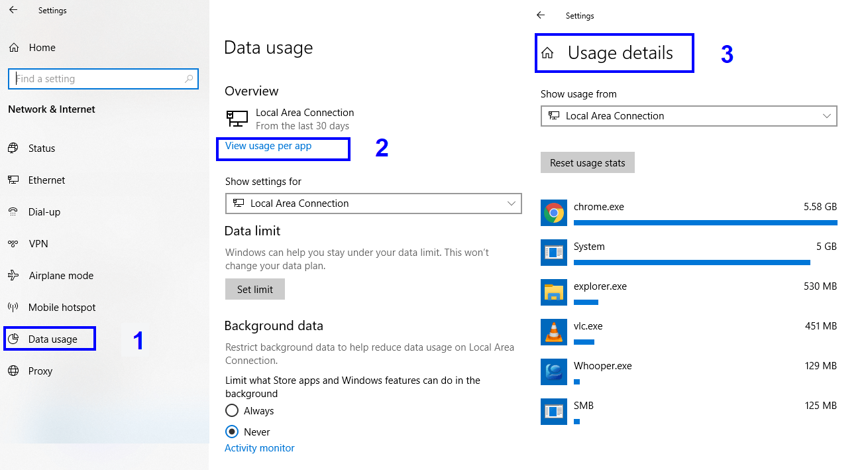868x470 pixels.
Task: Click the vlc.exe usage bar
Action: [x=584, y=342]
